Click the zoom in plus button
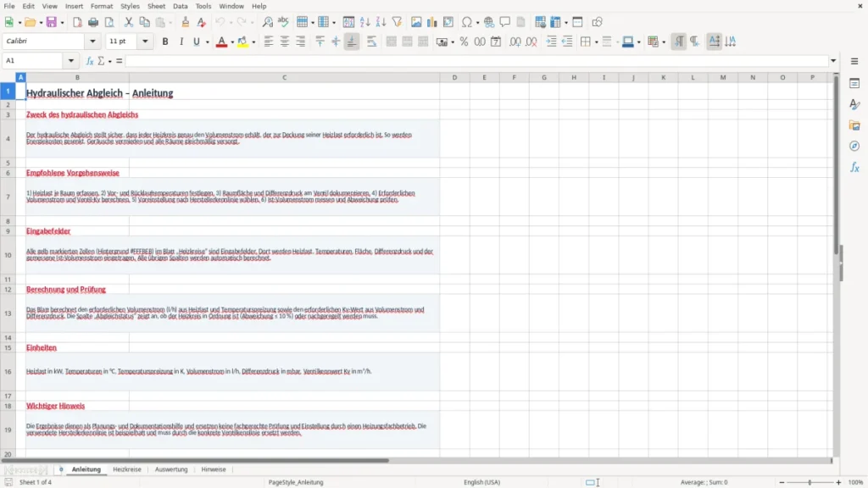Image resolution: width=868 pixels, height=488 pixels. click(838, 482)
